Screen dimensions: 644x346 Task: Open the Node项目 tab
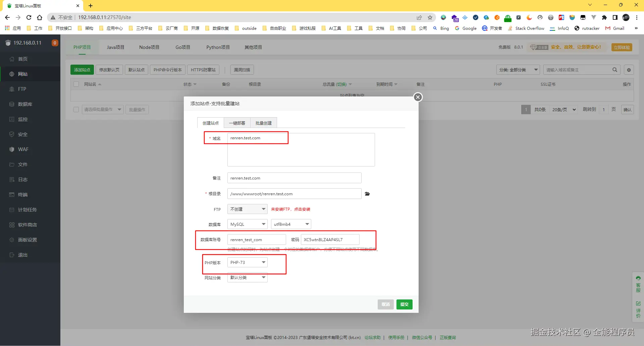(x=149, y=47)
